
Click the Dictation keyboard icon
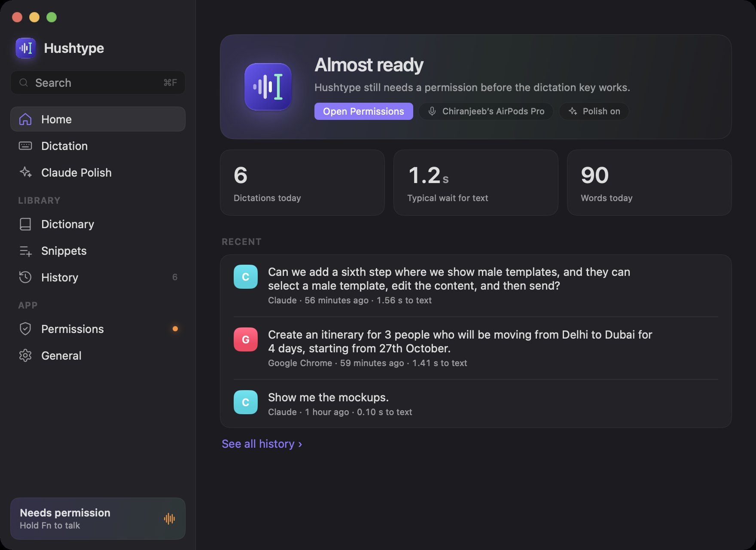(25, 146)
